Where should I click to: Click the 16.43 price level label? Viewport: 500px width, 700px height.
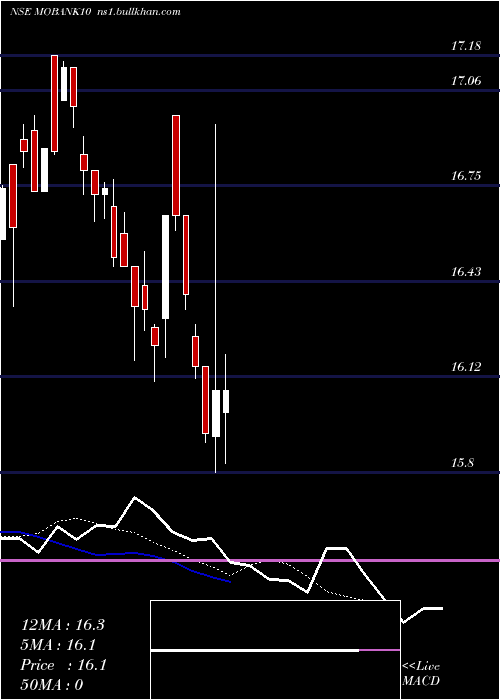(x=466, y=271)
